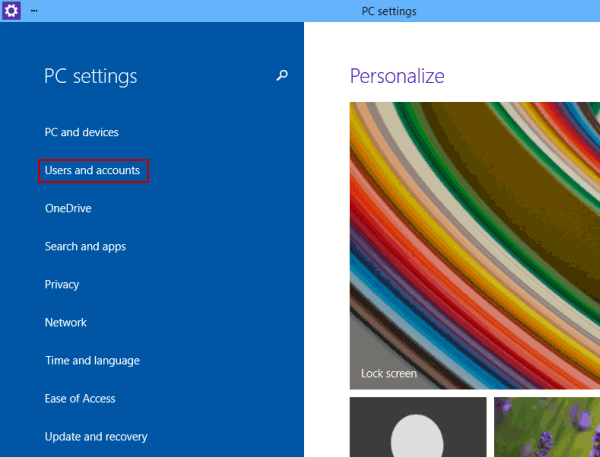Open the Lock screen preview image
The width and height of the screenshot is (600, 457).
[474, 240]
